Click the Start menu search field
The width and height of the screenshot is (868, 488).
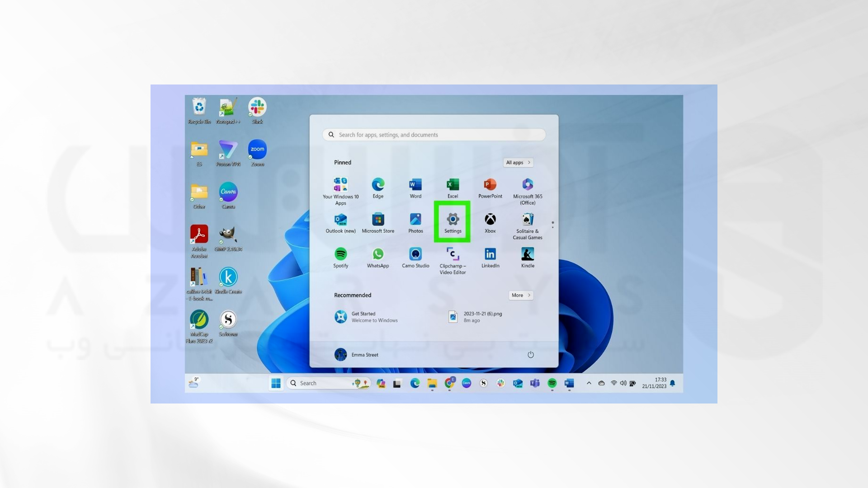pos(434,135)
